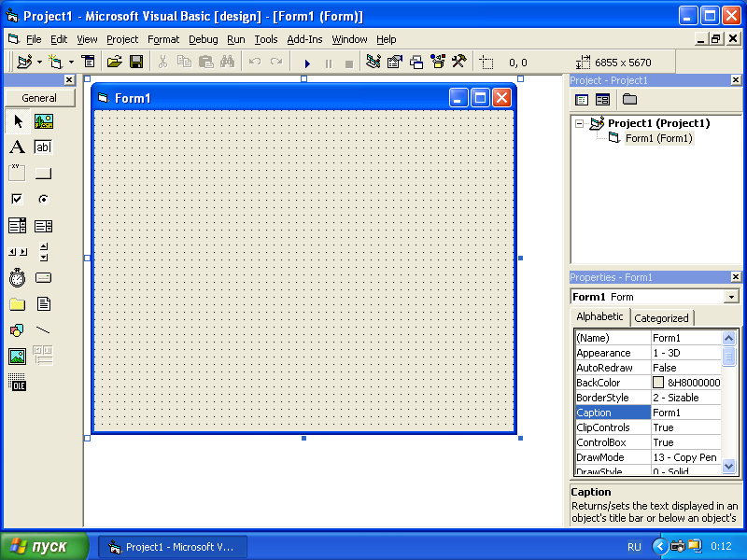Collapse the Project1 tree node
Image resolution: width=747 pixels, height=560 pixels.
point(579,124)
